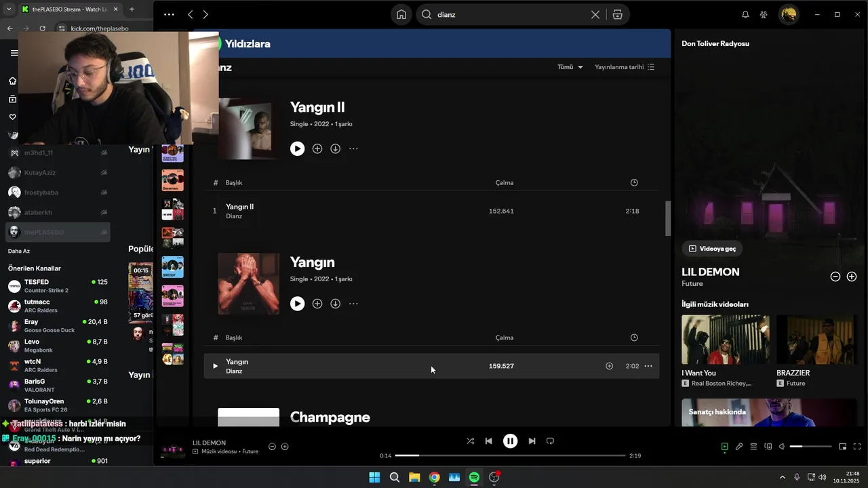Go forward in Spotify navigation
The image size is (868, 488).
[205, 15]
